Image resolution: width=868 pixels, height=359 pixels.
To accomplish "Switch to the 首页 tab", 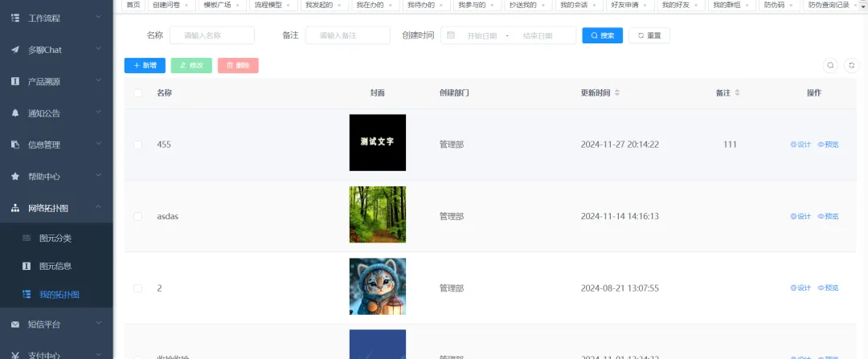I will coord(133,5).
